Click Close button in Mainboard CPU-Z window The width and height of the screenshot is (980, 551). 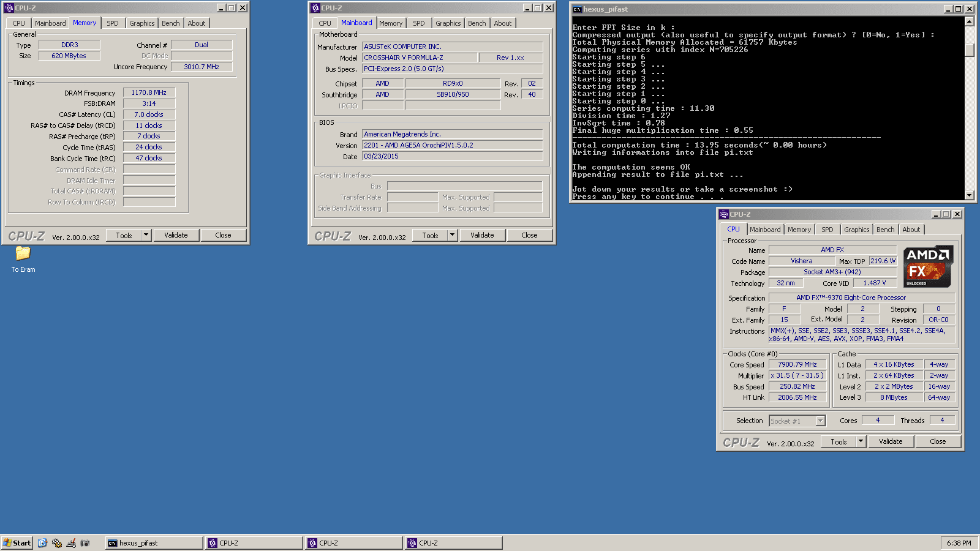(530, 235)
